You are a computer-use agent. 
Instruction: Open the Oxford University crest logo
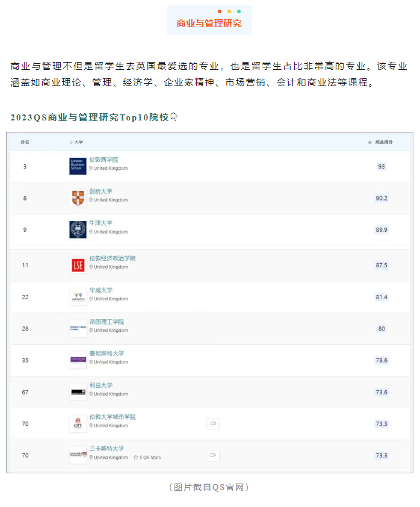click(x=78, y=229)
